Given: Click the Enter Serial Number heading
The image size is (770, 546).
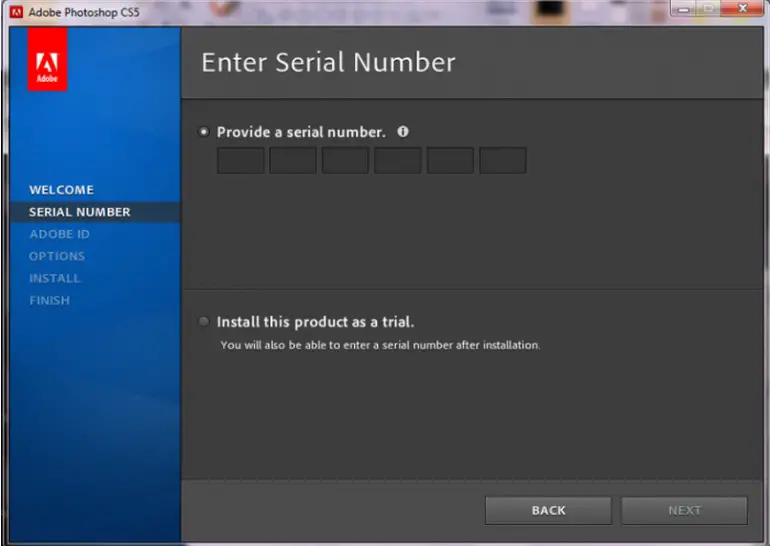Looking at the screenshot, I should click(329, 62).
